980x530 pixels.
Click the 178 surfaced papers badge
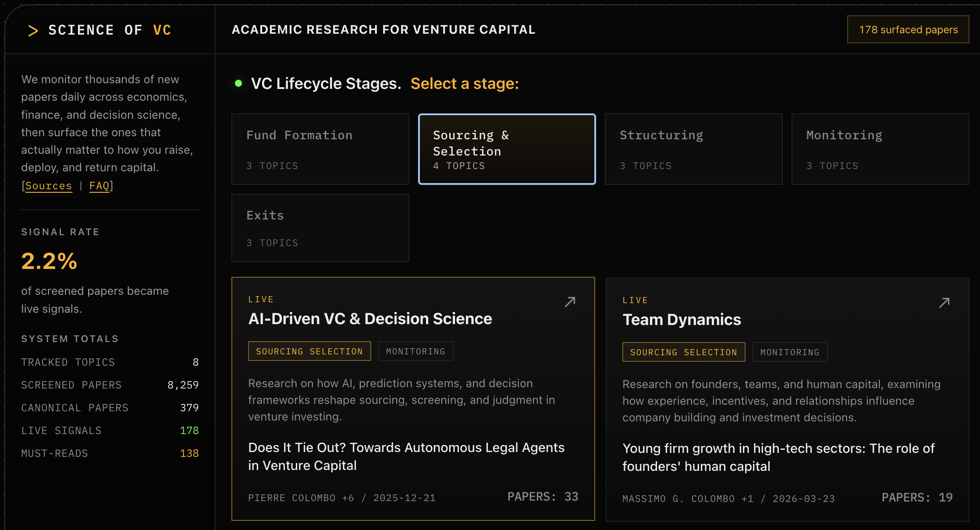pyautogui.click(x=908, y=29)
